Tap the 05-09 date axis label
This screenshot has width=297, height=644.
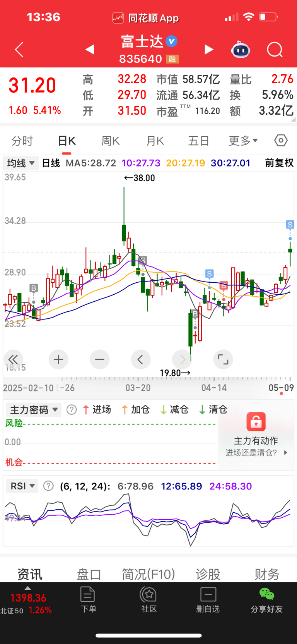(x=281, y=388)
